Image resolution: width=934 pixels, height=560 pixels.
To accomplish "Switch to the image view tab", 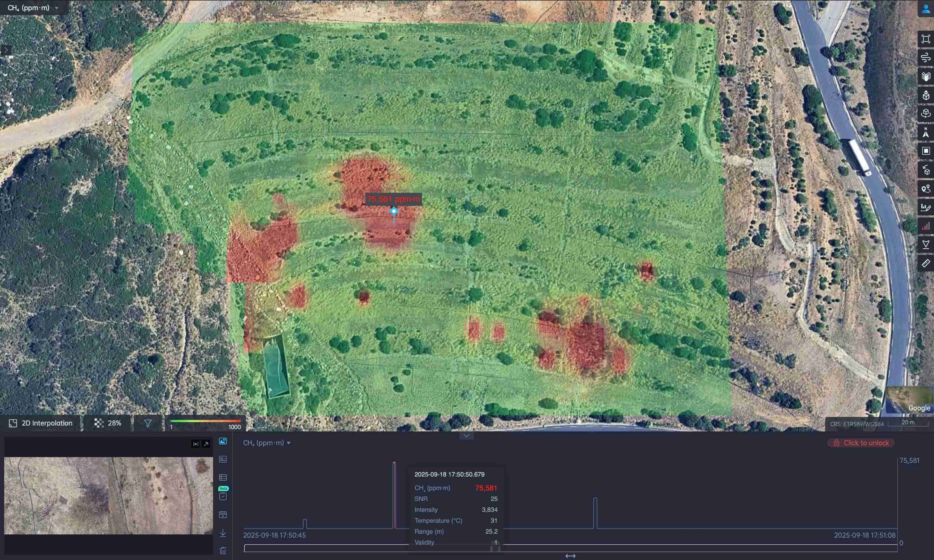I will tap(223, 441).
